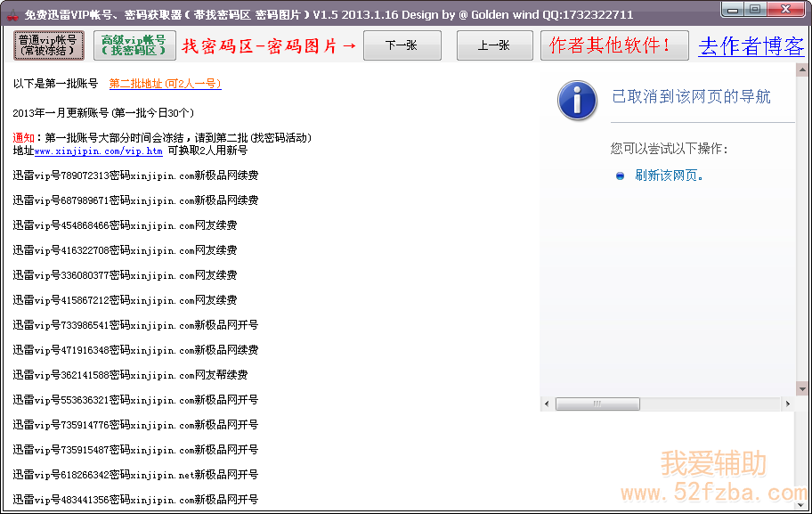Click 以下是第一批账号 text
812x514 pixels.
click(x=55, y=84)
